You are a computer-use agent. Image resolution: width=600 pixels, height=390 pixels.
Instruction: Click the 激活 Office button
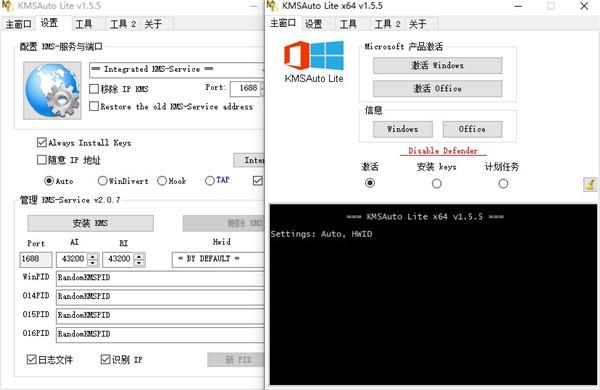click(437, 88)
